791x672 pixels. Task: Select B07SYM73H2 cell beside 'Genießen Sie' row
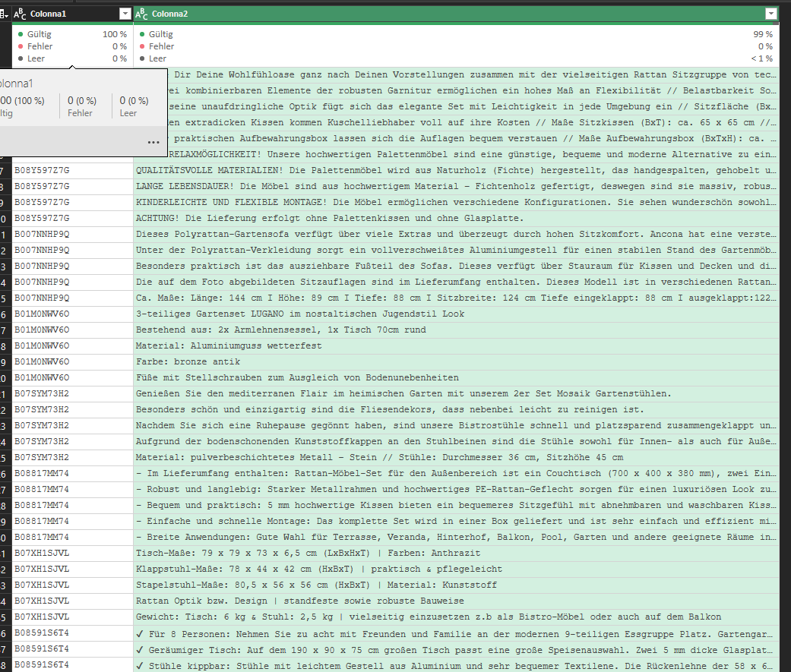click(72, 394)
